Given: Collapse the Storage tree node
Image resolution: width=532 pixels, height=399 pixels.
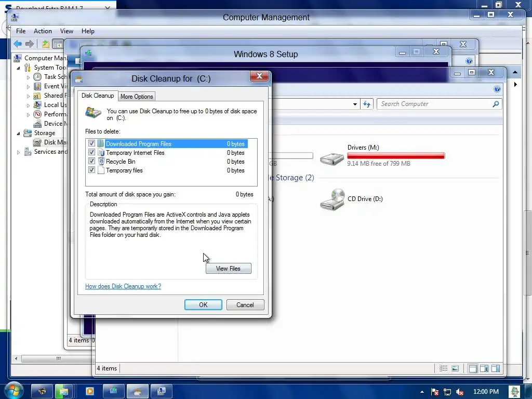Looking at the screenshot, I should (18, 134).
